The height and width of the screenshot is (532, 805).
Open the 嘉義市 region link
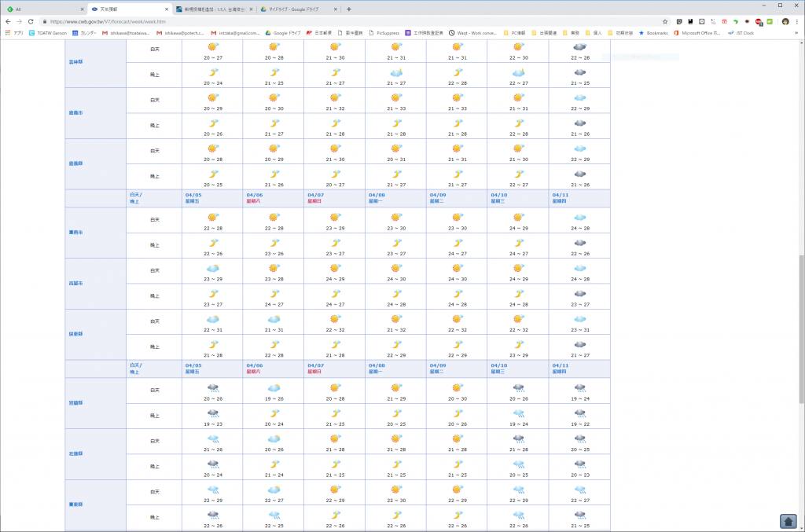76,113
